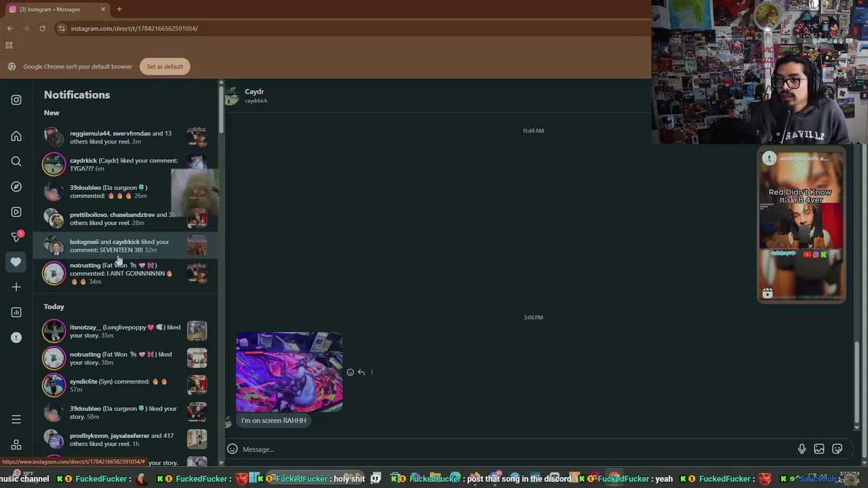Click the 39doubleo story-like thumbnail

(197, 412)
